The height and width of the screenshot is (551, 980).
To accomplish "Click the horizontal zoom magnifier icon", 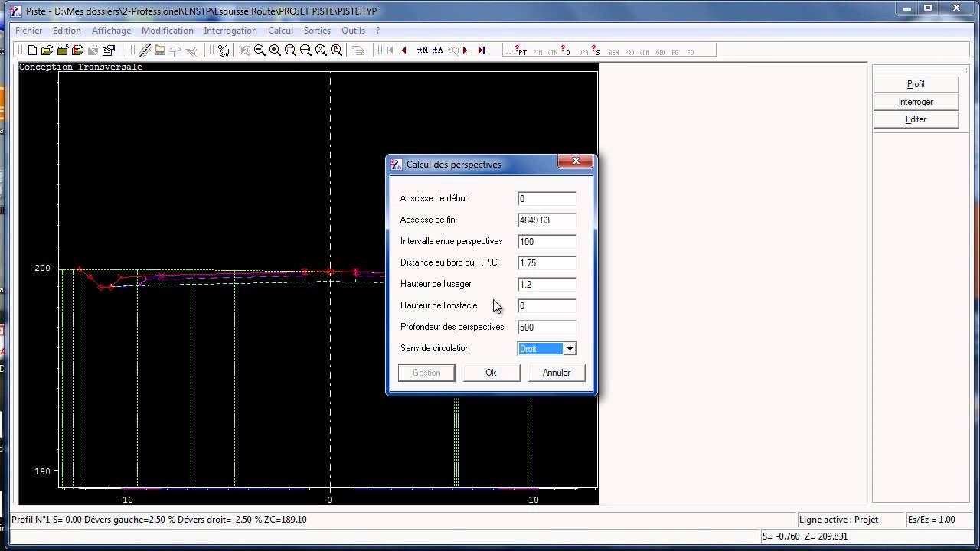I will 305,51.
